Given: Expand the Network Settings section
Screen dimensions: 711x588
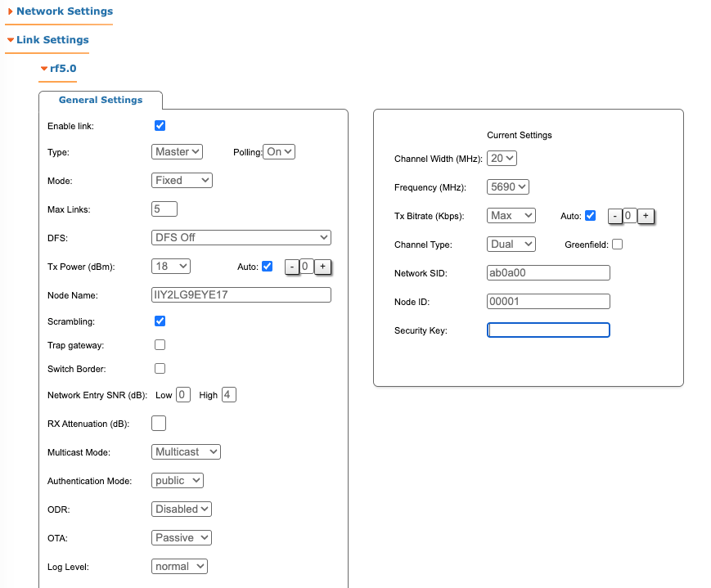Looking at the screenshot, I should point(61,11).
